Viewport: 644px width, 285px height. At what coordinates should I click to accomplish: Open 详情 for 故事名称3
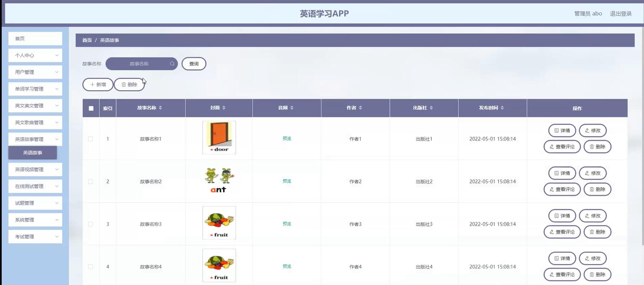(x=562, y=216)
